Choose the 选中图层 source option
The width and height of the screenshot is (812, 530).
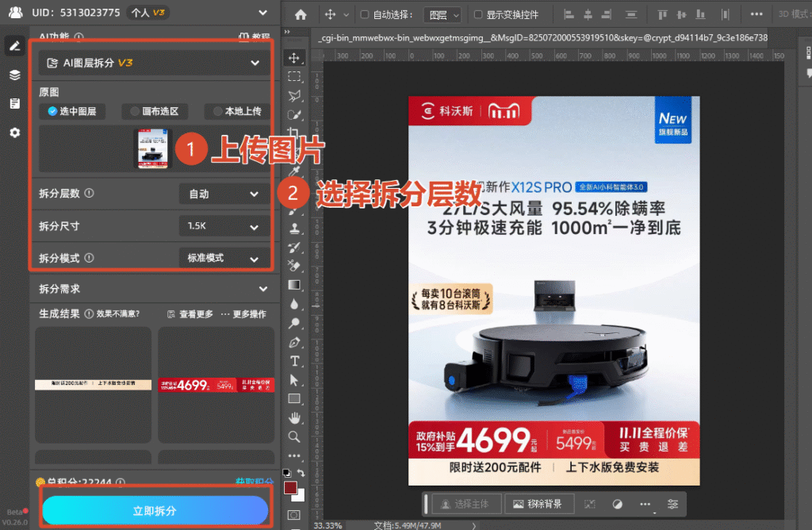click(x=72, y=111)
